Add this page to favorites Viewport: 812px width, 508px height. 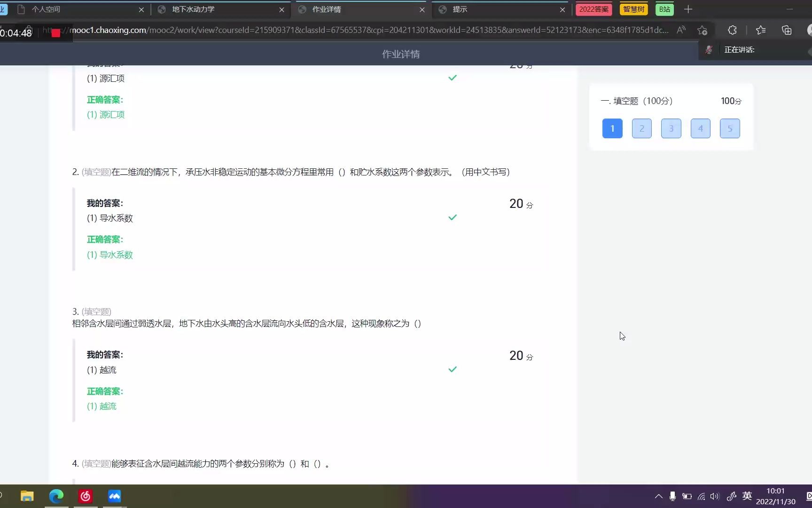pos(702,30)
